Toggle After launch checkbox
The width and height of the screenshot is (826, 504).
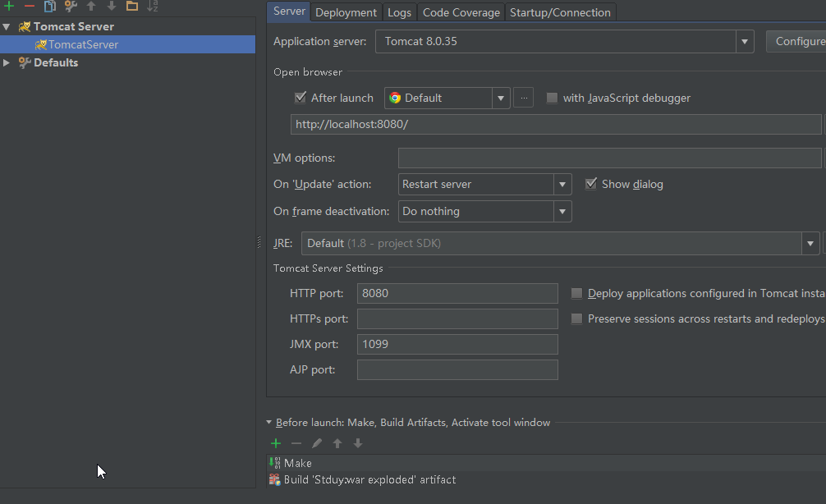(301, 98)
